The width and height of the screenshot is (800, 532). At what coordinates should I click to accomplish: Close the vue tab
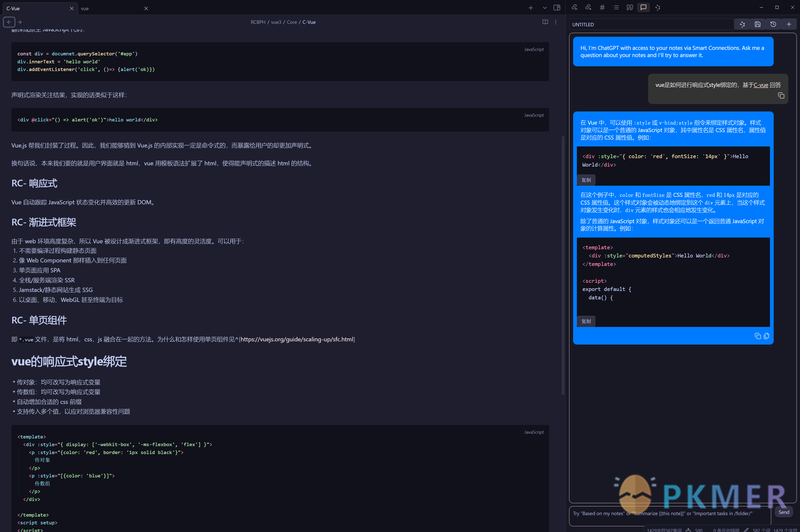point(146,8)
